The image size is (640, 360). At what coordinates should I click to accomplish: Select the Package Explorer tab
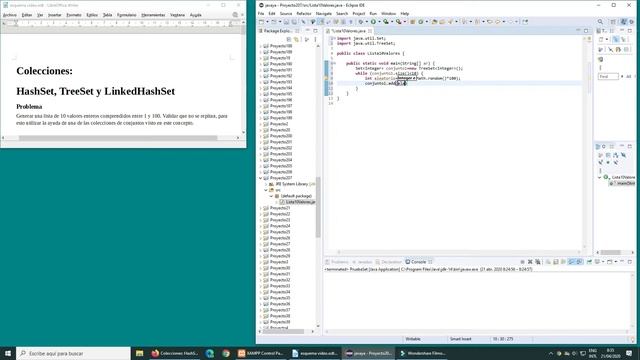point(278,31)
